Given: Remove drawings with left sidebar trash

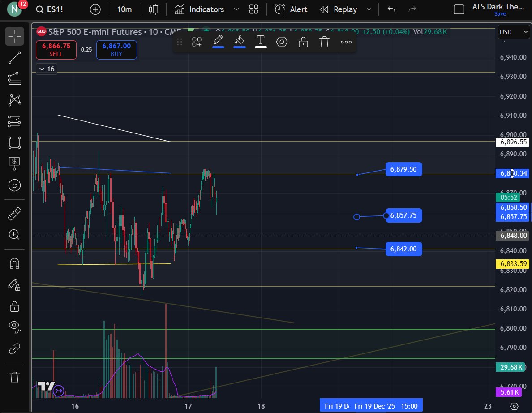Looking at the screenshot, I should 14,377.
